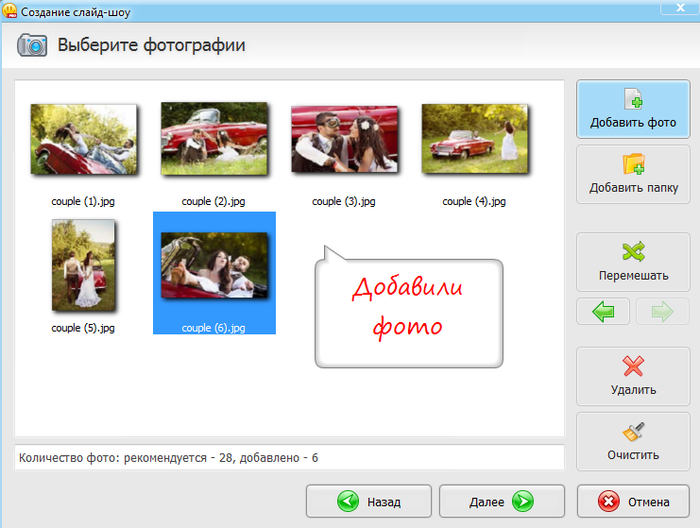
Task: Select the couple (4).jpg thumbnail
Action: tap(475, 139)
